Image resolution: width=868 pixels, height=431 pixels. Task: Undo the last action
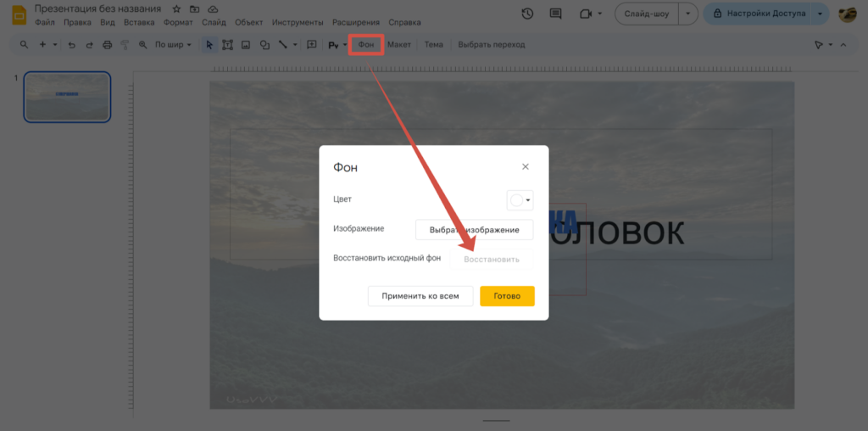(71, 45)
